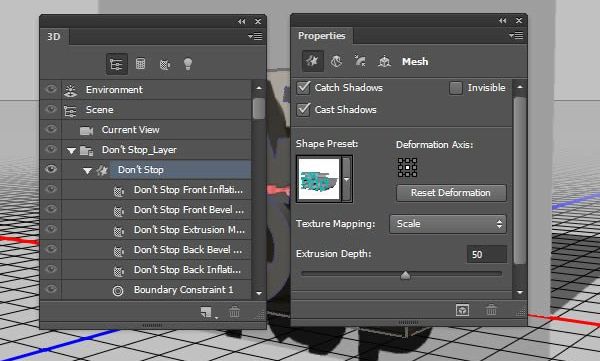600x361 pixels.
Task: Open the Shape Preset picker arrow
Action: [x=347, y=179]
